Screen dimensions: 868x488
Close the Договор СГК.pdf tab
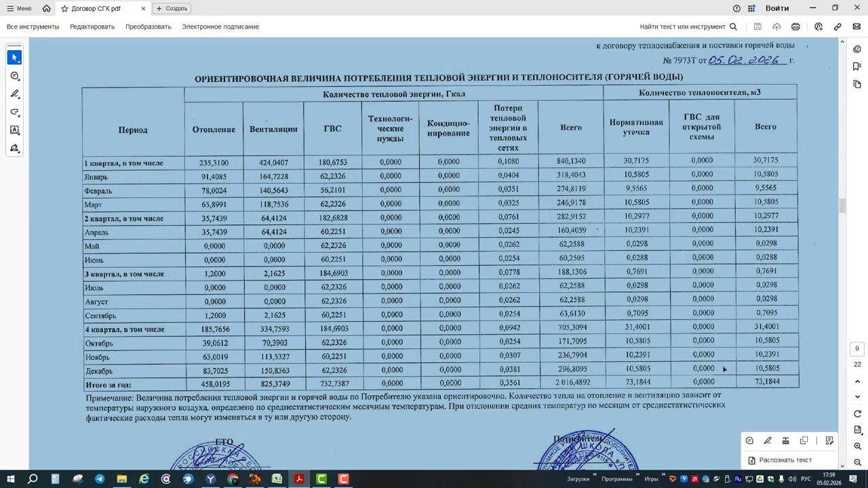click(143, 8)
